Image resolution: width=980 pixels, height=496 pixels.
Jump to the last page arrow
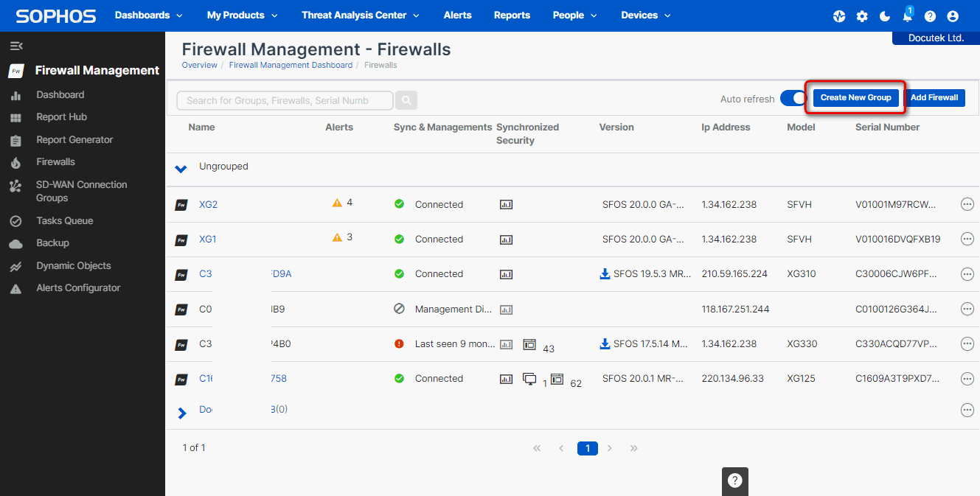click(x=634, y=448)
